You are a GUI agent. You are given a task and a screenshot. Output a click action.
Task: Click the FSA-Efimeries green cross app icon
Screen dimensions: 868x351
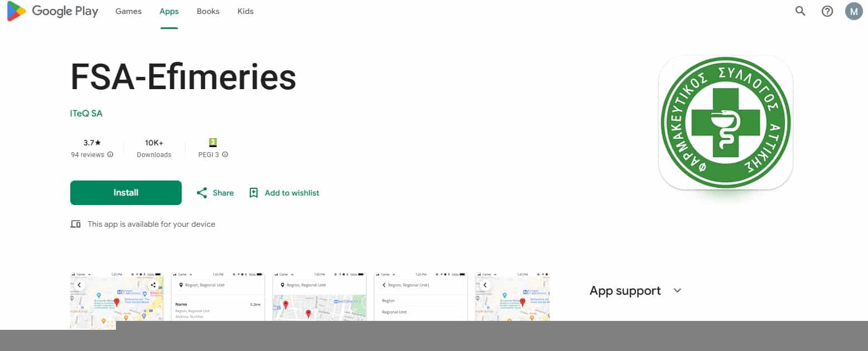pyautogui.click(x=725, y=122)
